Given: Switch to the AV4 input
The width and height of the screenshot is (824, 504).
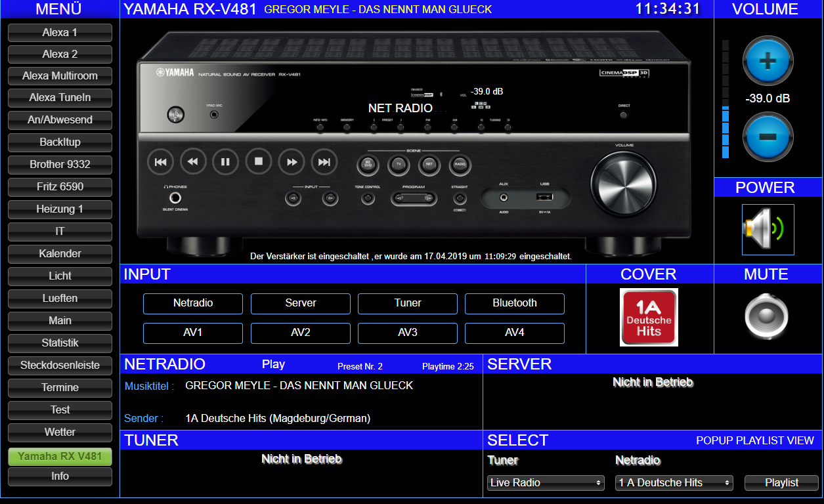Looking at the screenshot, I should click(515, 333).
